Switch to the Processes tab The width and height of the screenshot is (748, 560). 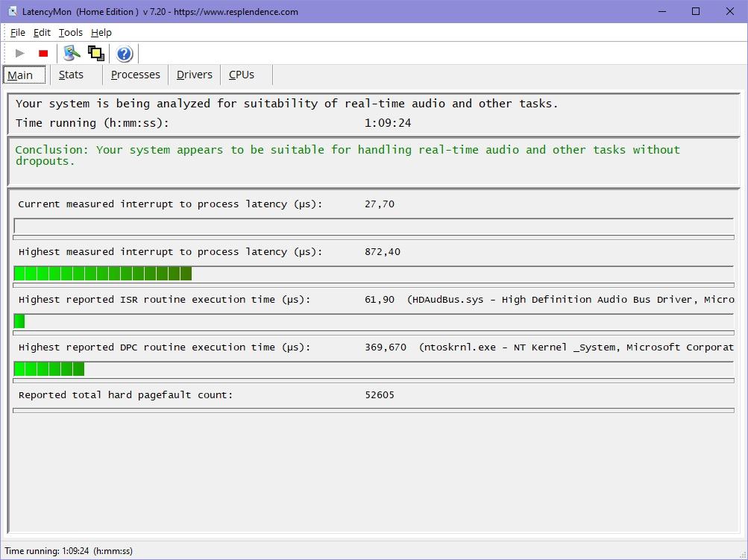coord(136,75)
